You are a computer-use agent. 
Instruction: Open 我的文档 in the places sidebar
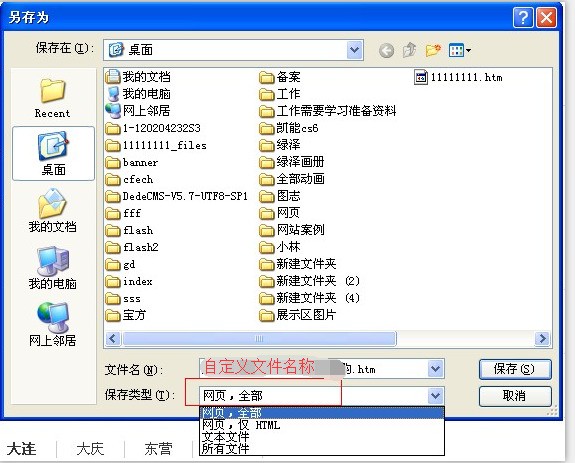[x=52, y=211]
